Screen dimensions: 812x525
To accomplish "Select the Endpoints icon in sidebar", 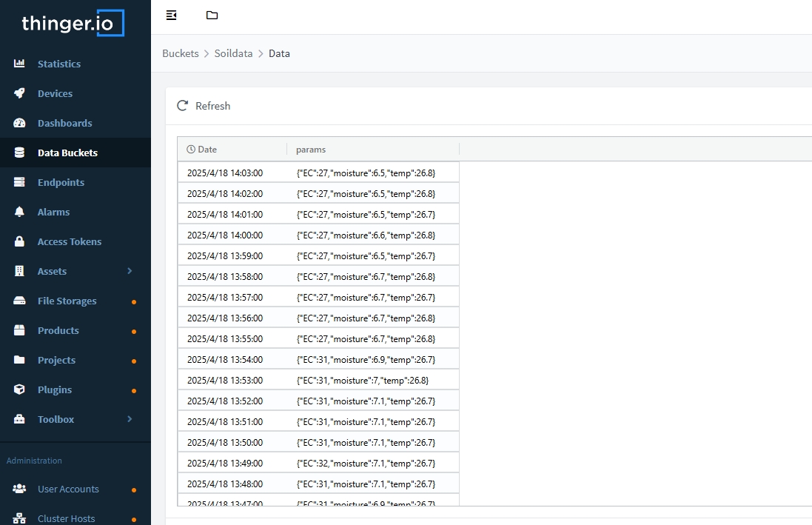I will [x=19, y=182].
